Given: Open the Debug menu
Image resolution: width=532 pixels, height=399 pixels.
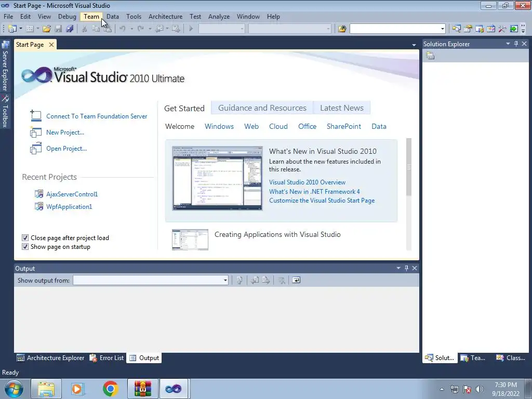Looking at the screenshot, I should pyautogui.click(x=67, y=17).
